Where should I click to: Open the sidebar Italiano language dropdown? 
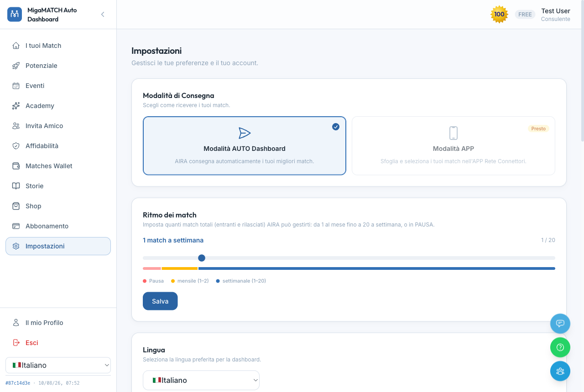(58, 365)
